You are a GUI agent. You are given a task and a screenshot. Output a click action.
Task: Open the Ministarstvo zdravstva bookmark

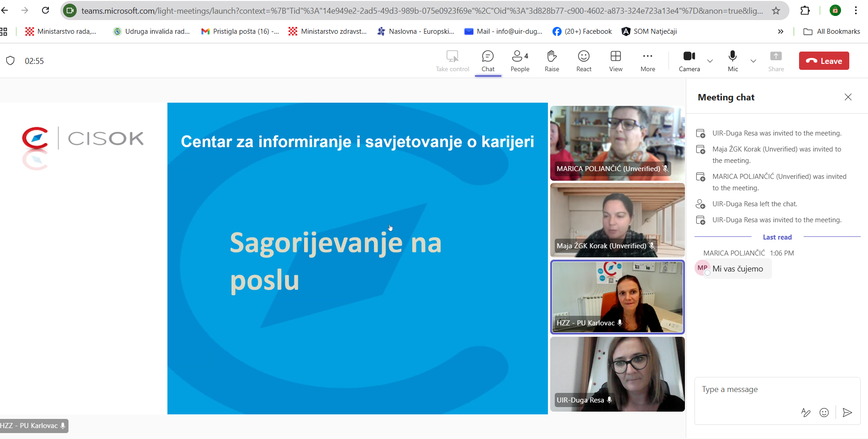coord(328,31)
